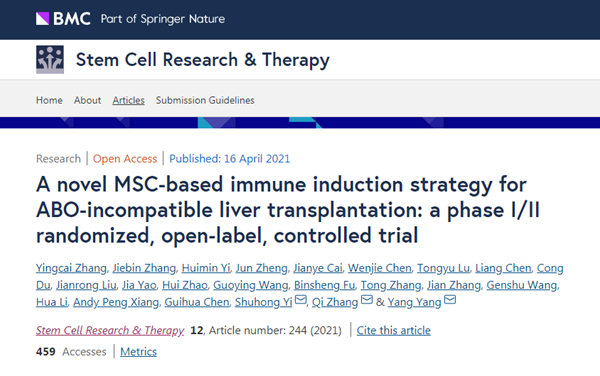Open Submission Guidelines page
Image resolution: width=600 pixels, height=376 pixels.
coord(205,100)
